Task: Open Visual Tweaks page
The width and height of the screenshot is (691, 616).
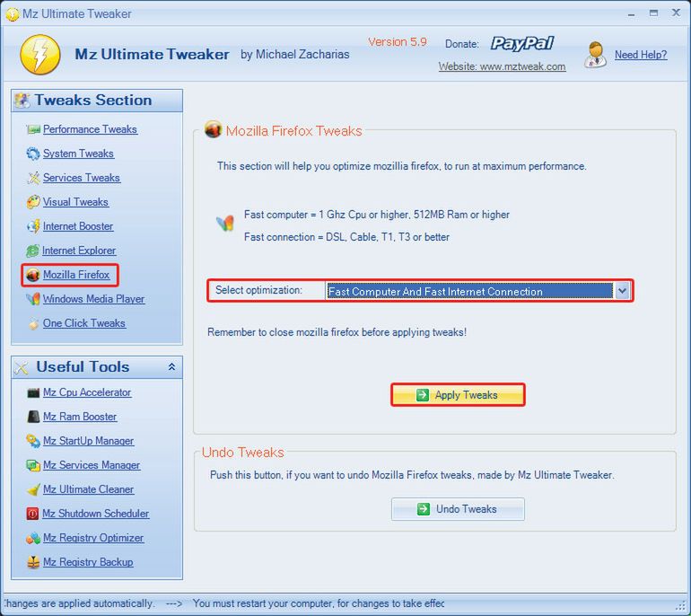Action: pyautogui.click(x=75, y=202)
